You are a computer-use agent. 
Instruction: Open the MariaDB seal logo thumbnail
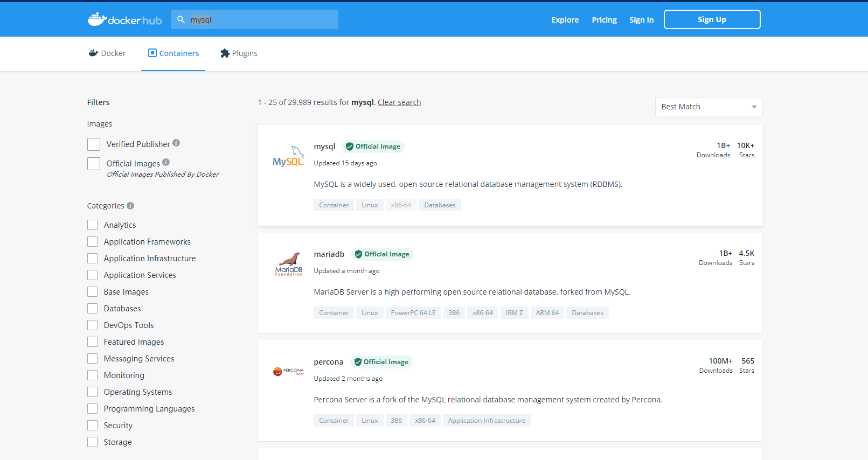click(x=289, y=264)
